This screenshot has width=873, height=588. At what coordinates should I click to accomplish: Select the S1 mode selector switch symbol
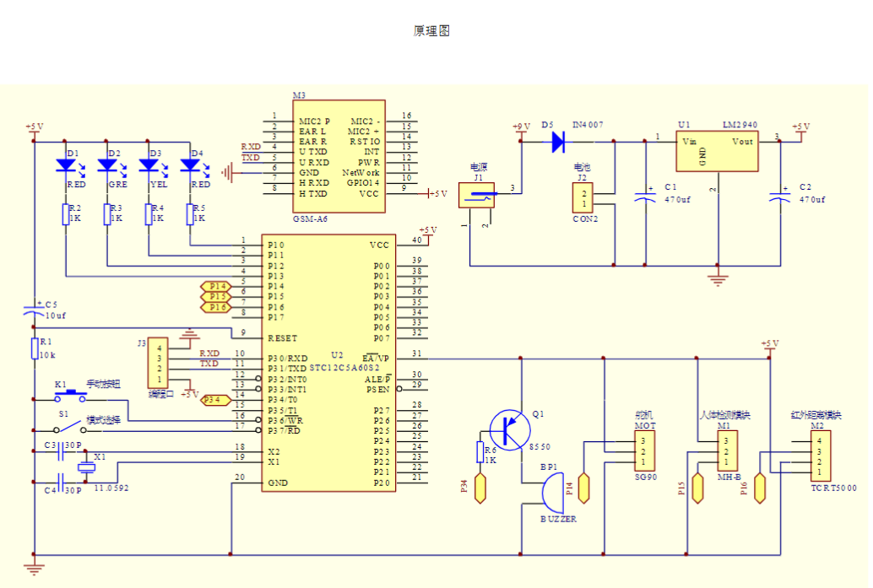point(69,427)
